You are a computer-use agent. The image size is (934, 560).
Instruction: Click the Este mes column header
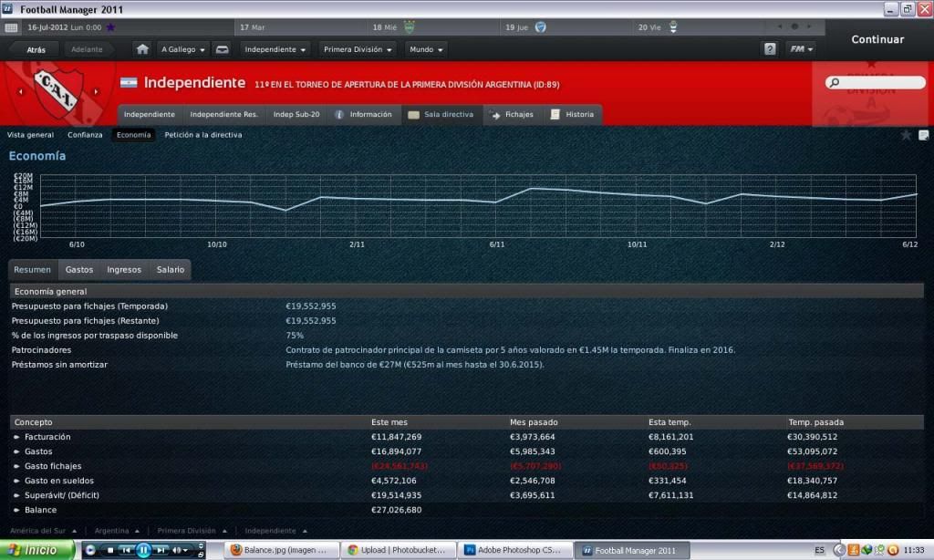(x=389, y=422)
